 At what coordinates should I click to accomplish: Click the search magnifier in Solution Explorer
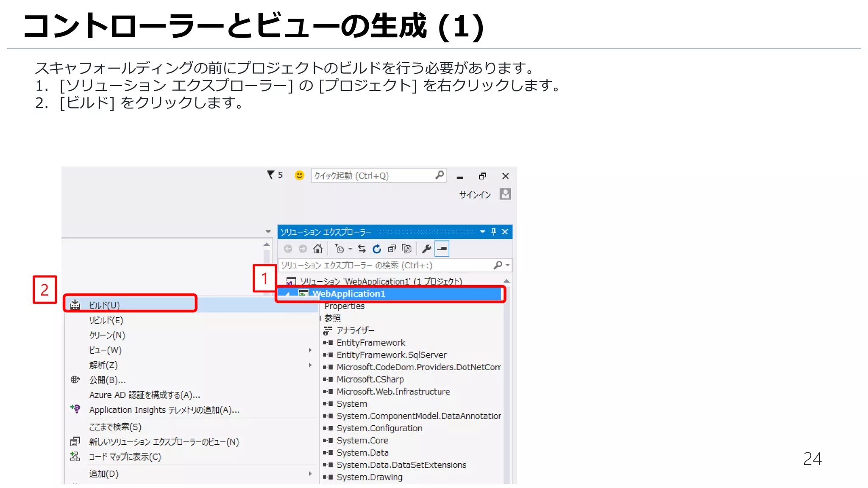point(498,265)
